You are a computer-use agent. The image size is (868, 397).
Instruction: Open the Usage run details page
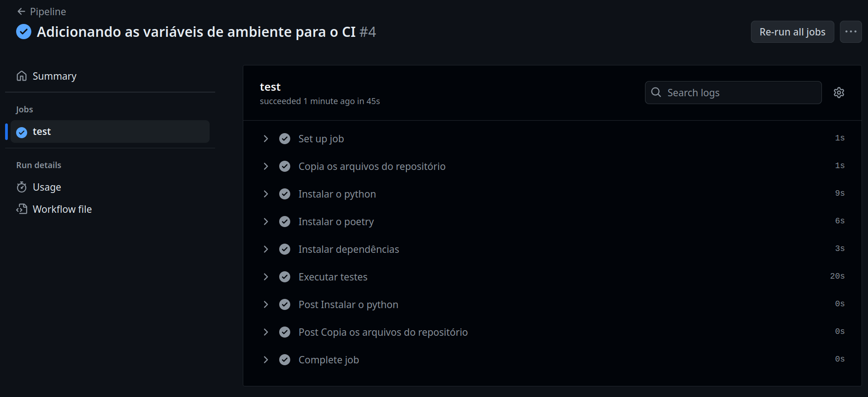[47, 187]
